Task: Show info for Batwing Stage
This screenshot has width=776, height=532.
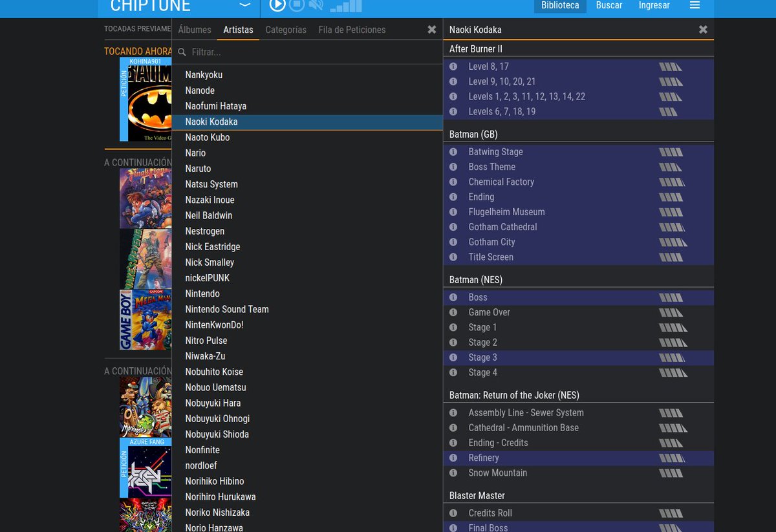Action: tap(453, 152)
